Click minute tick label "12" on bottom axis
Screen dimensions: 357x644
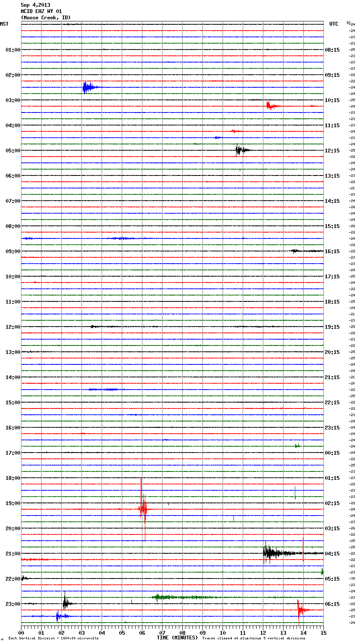tap(263, 633)
